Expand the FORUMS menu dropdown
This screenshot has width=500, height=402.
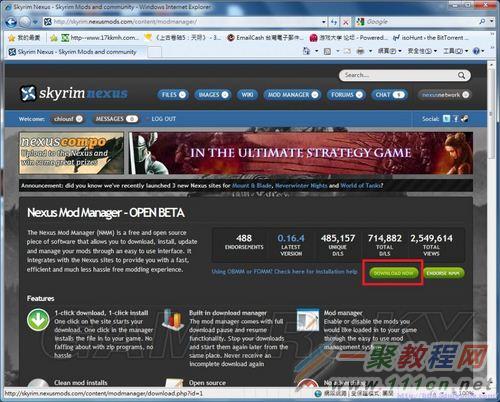[359, 95]
